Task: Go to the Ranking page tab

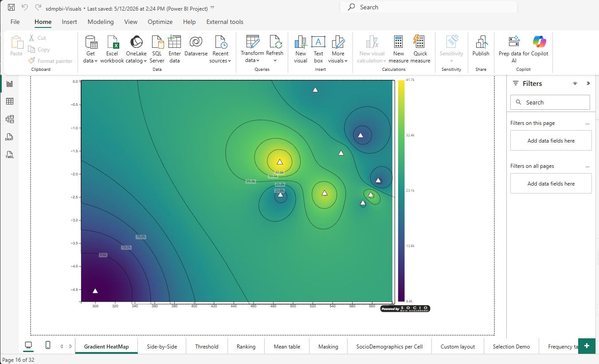Action: click(246, 346)
